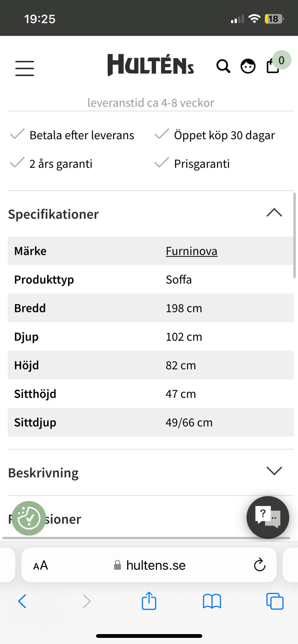Expand the Beskrivning section
The width and height of the screenshot is (298, 644).
coord(274,471)
